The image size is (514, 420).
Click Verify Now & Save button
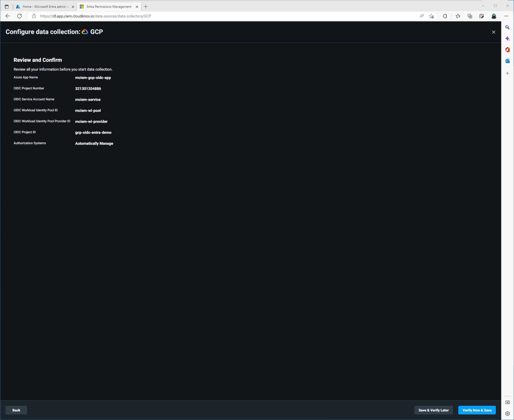point(477,410)
